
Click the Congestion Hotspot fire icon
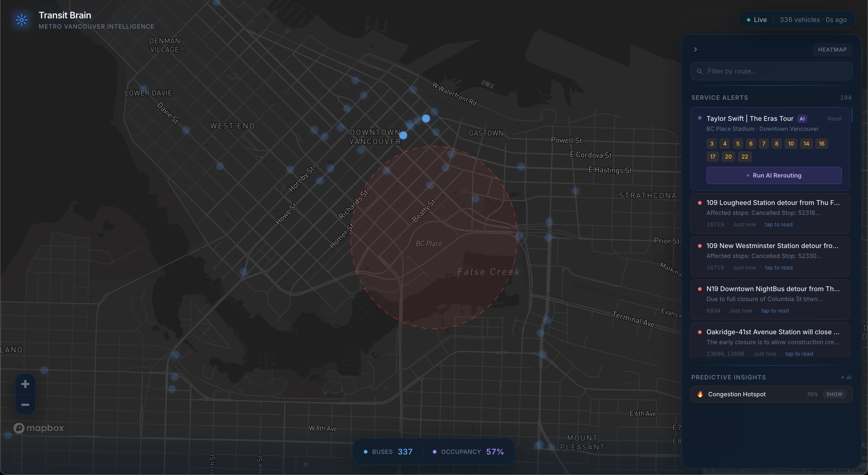(700, 394)
